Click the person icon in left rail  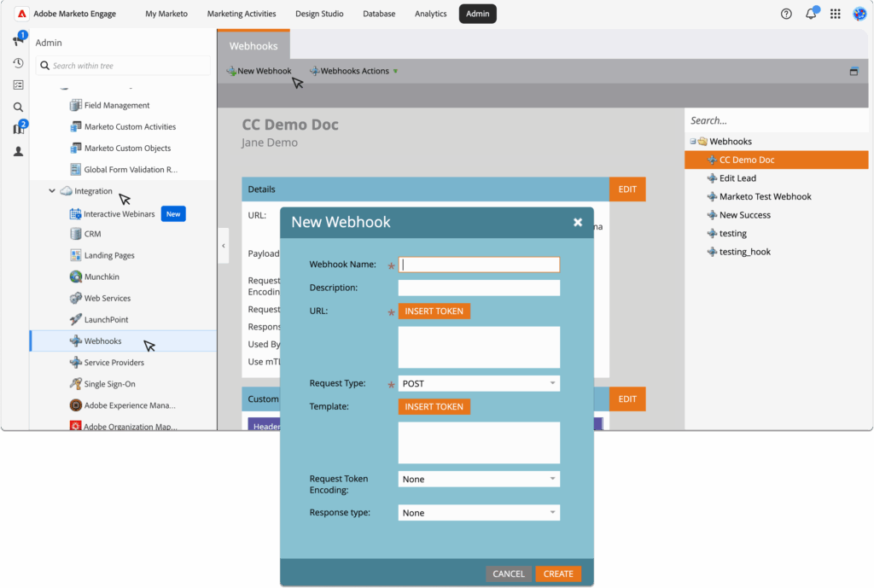(x=18, y=152)
